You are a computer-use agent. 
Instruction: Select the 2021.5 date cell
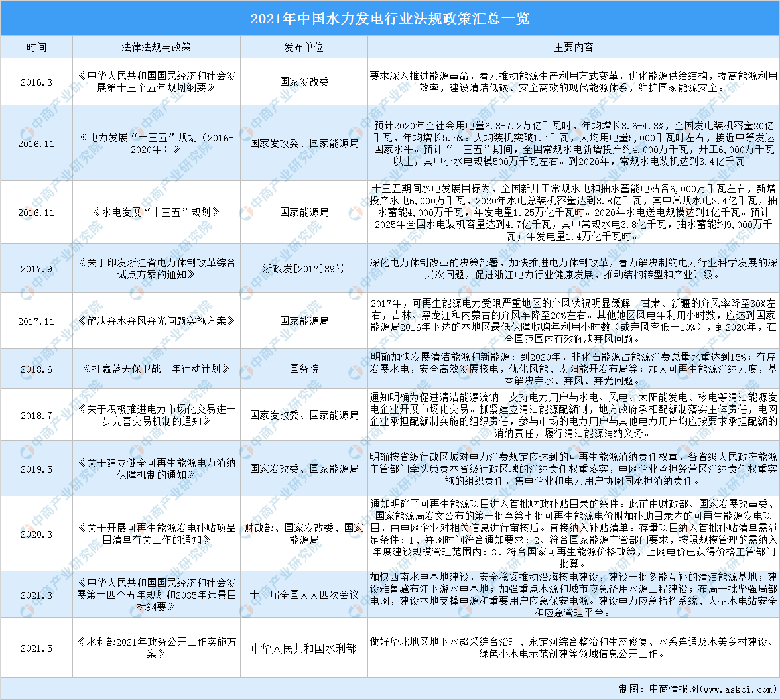coord(36,648)
